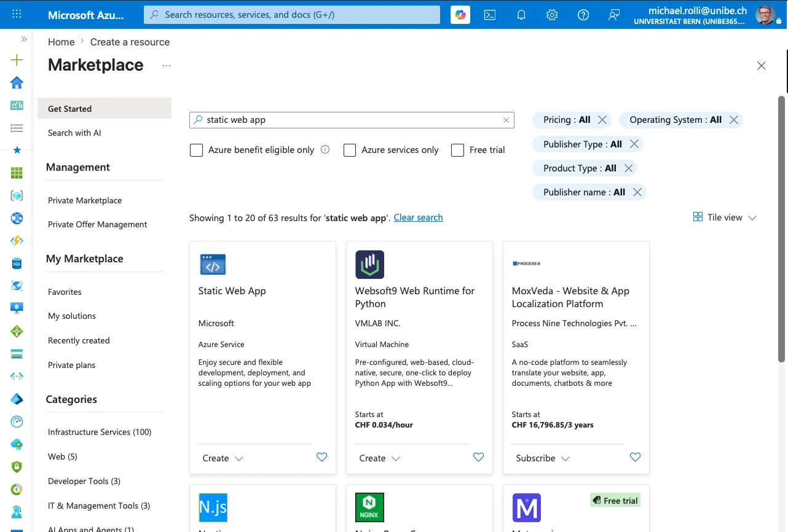Open Dashboard chart icon in sidebar
788x532 pixels.
click(x=17, y=105)
